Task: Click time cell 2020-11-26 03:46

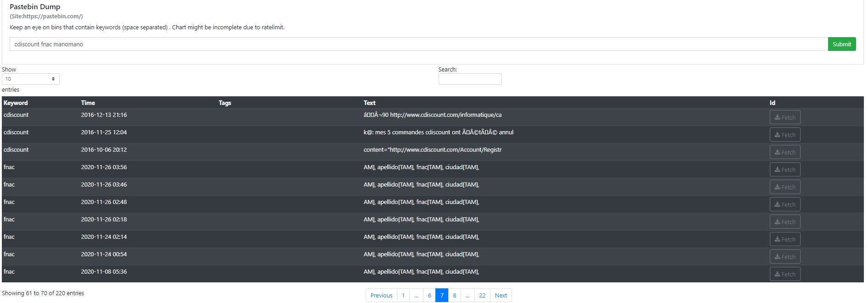Action: [104, 184]
